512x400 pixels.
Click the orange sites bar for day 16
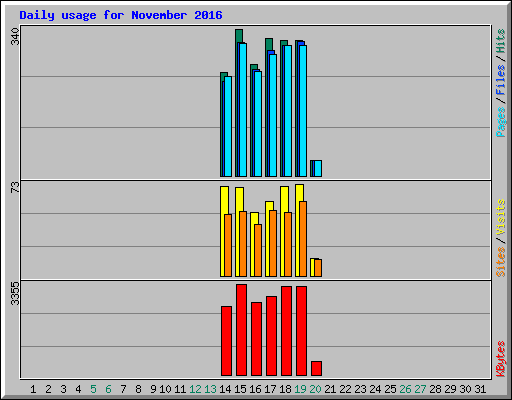click(x=258, y=250)
